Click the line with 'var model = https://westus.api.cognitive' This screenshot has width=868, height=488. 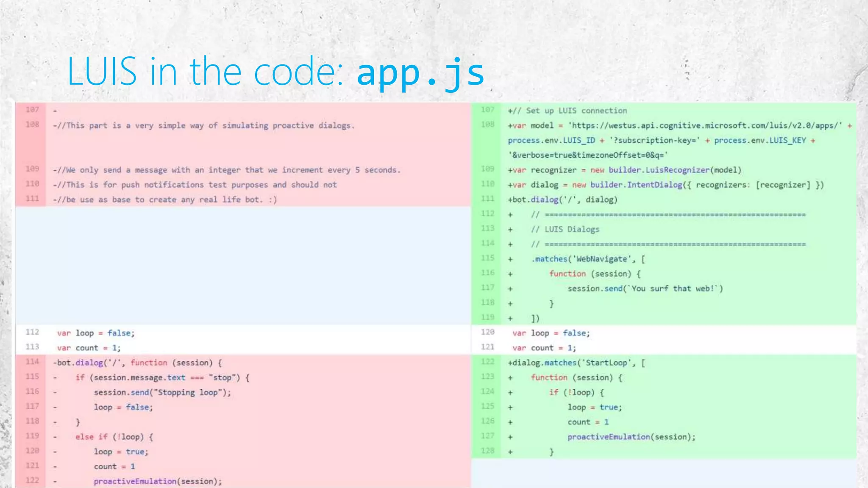[x=680, y=125]
